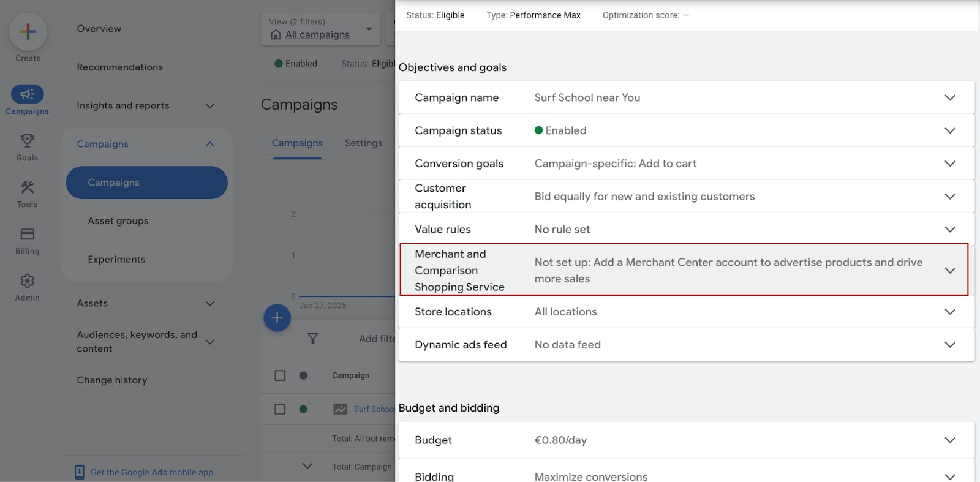Viewport: 980px width, 482px height.
Task: Click the Create plus icon
Action: click(28, 32)
